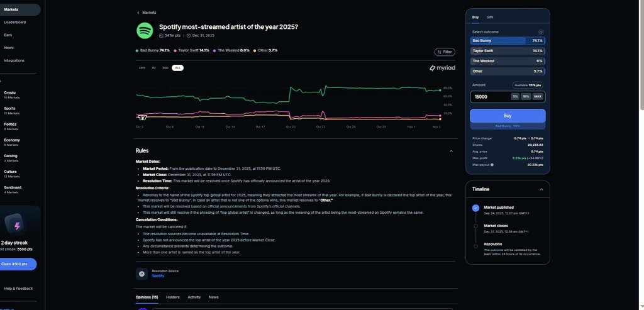Click the market title text
The height and width of the screenshot is (310, 644).
(x=228, y=26)
